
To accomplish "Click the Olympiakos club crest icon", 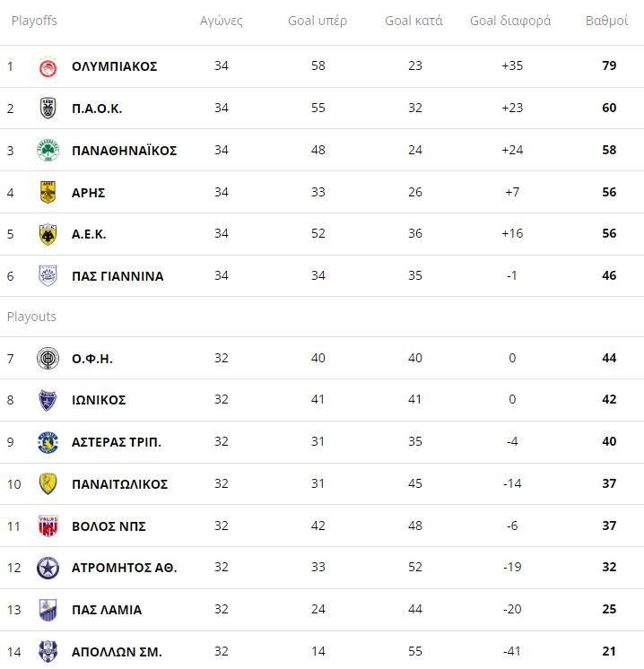I will coord(48,66).
